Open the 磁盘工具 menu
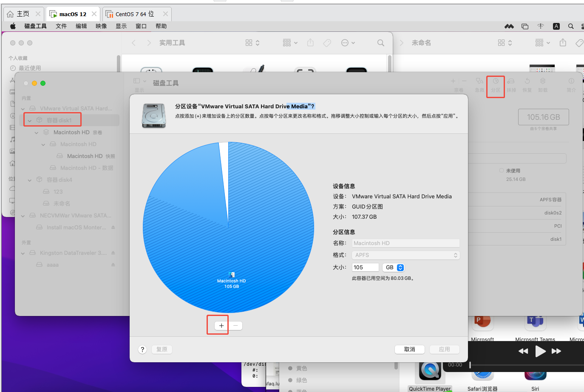Screen dimensions: 584x392 tap(35, 26)
